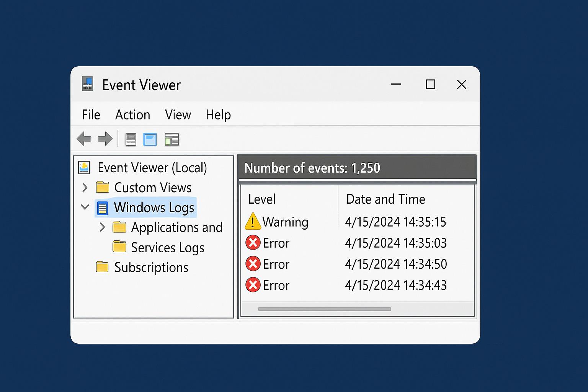Select the Subscriptions folder
The image size is (588, 392).
(x=151, y=267)
